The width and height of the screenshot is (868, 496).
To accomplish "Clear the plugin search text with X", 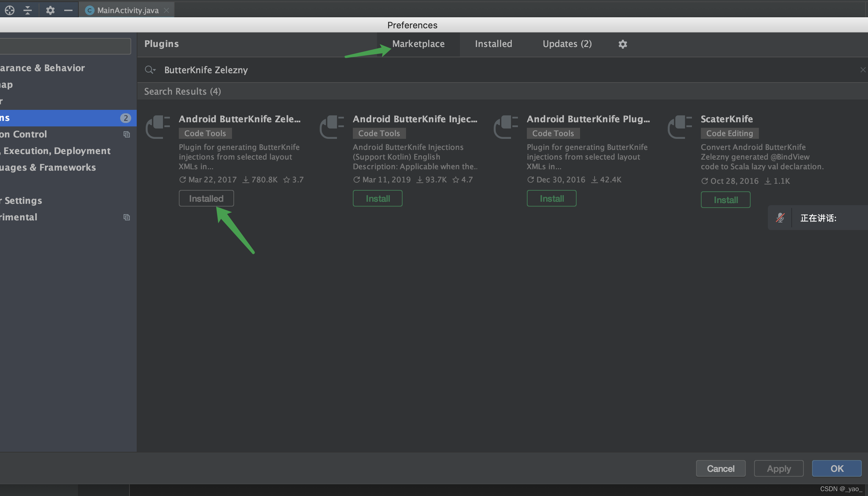I will 863,70.
